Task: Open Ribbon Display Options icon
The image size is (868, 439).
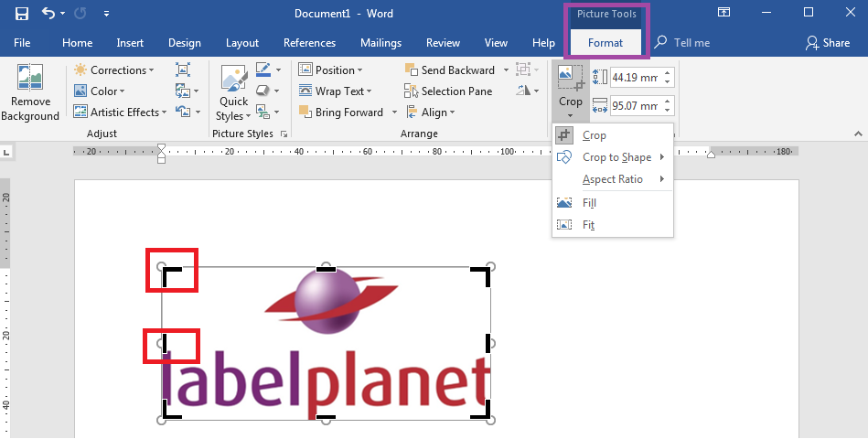Action: (723, 13)
